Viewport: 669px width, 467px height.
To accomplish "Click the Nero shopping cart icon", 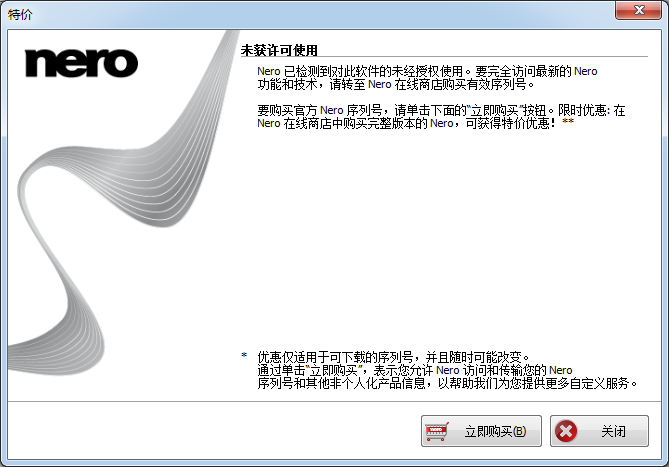I will [437, 431].
